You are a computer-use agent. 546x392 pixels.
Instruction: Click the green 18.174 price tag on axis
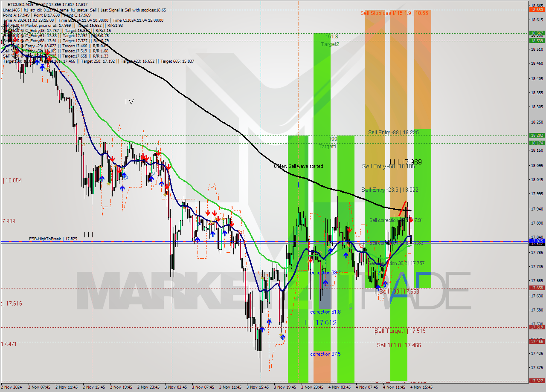click(x=537, y=143)
